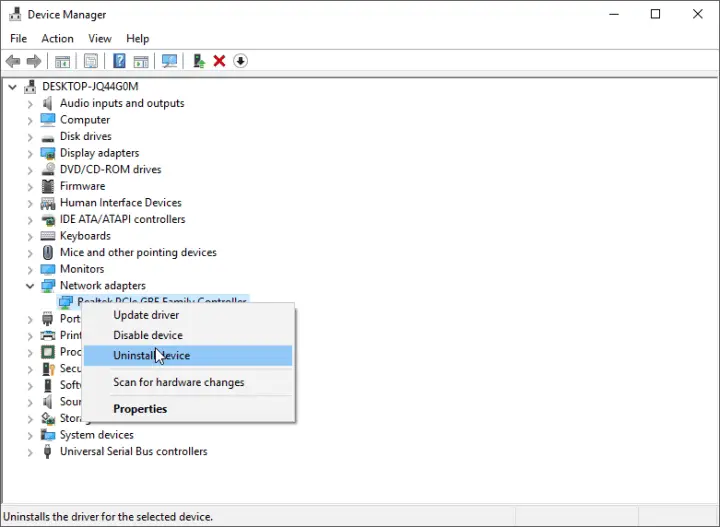Choose Disable device from context menu
Viewport: 720px width, 527px height.
point(188,335)
